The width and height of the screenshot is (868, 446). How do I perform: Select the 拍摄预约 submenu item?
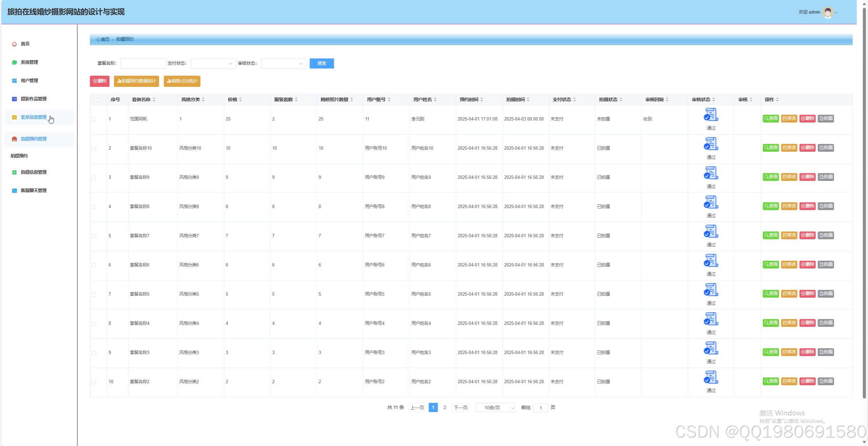click(x=19, y=156)
